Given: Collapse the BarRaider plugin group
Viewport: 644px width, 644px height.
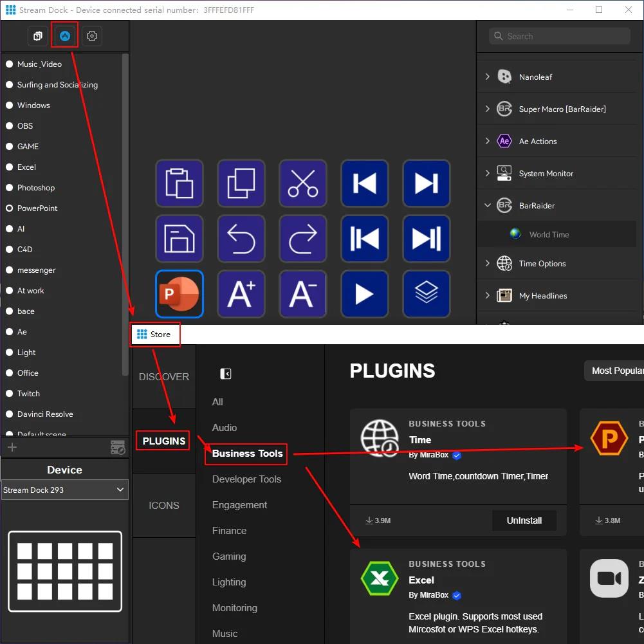Looking at the screenshot, I should pos(487,205).
